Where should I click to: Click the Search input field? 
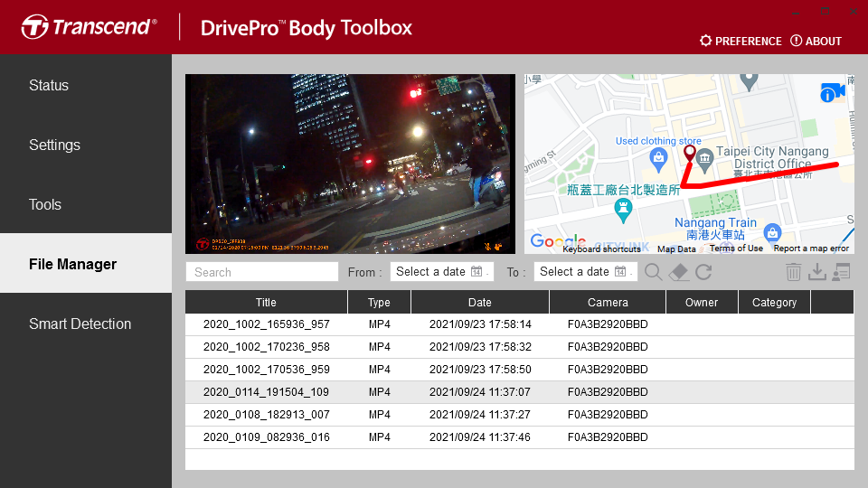(262, 272)
